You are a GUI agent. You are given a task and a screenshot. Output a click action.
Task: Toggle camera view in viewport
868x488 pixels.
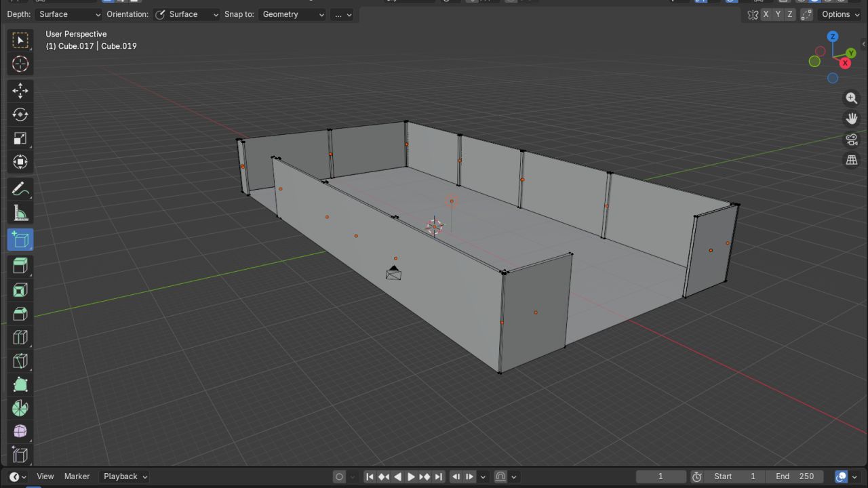852,140
